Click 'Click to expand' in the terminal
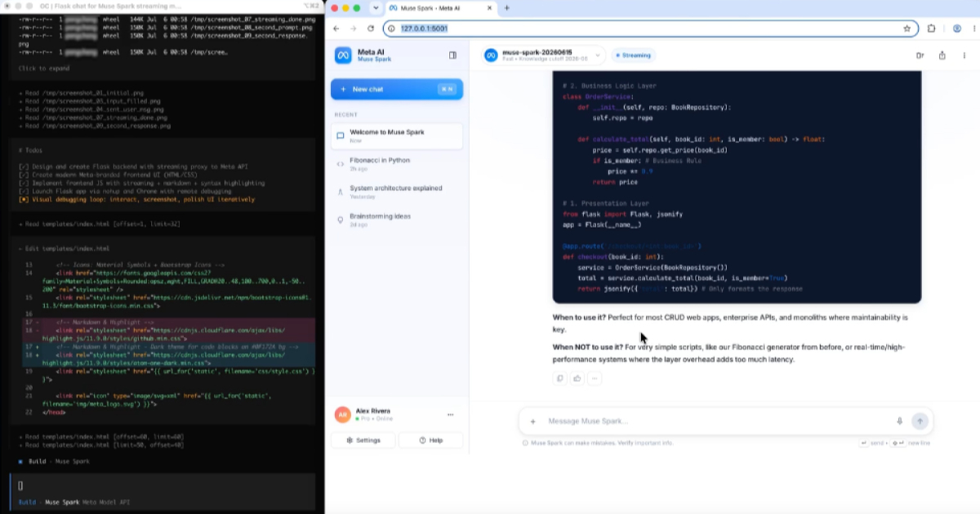 44,69
